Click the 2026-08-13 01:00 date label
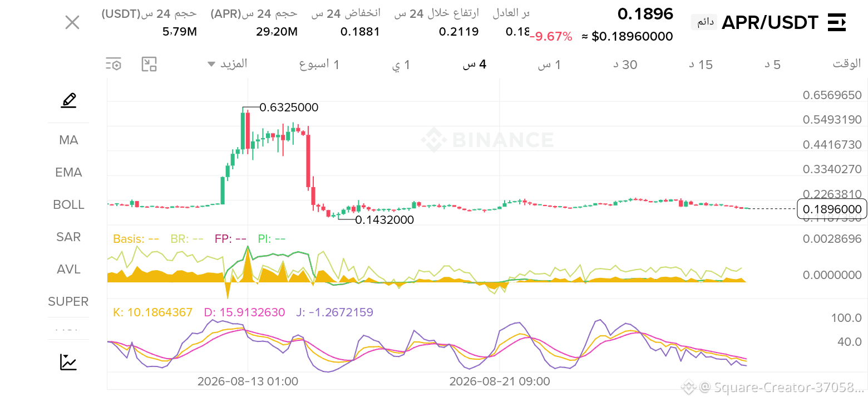Viewport: 868px width, 401px height. [248, 382]
